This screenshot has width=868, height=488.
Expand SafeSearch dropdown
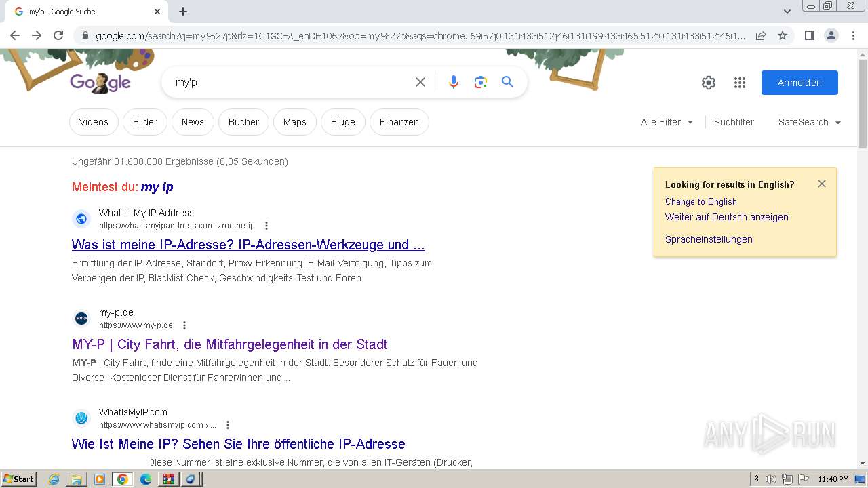click(810, 122)
